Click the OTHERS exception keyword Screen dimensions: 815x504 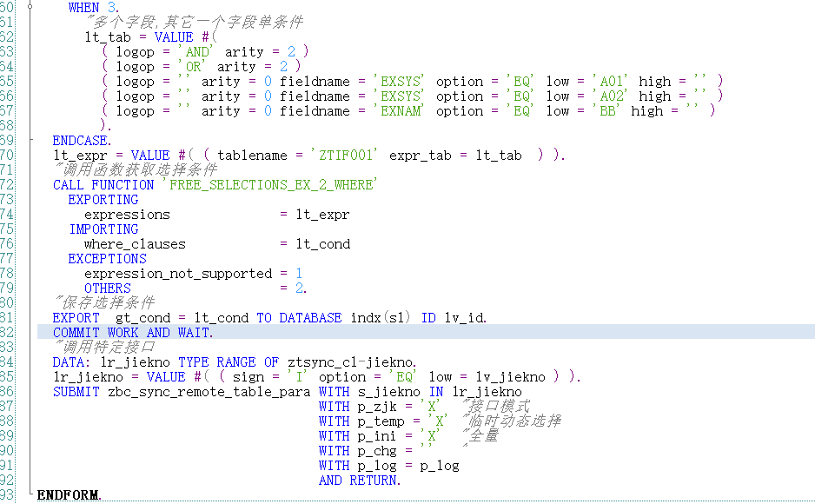point(108,288)
